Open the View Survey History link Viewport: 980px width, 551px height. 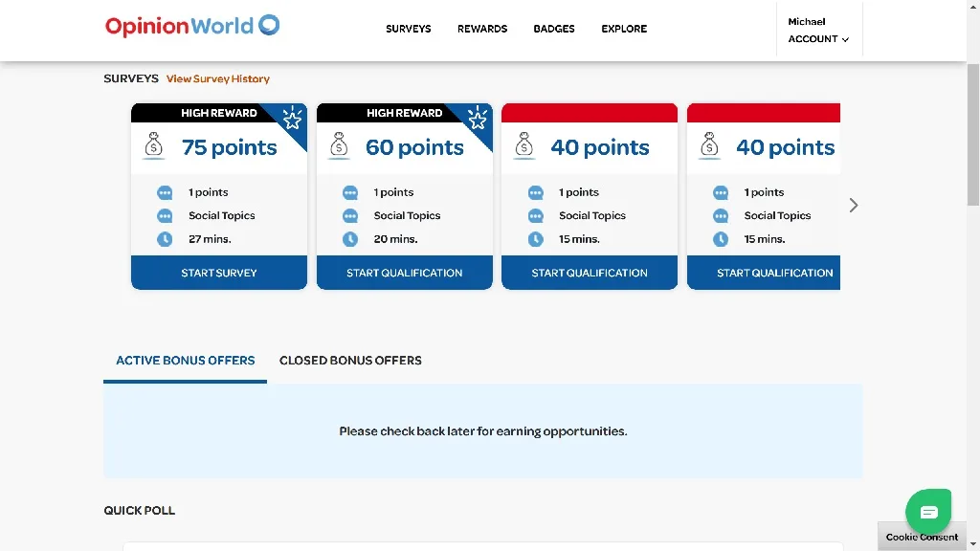pos(218,78)
